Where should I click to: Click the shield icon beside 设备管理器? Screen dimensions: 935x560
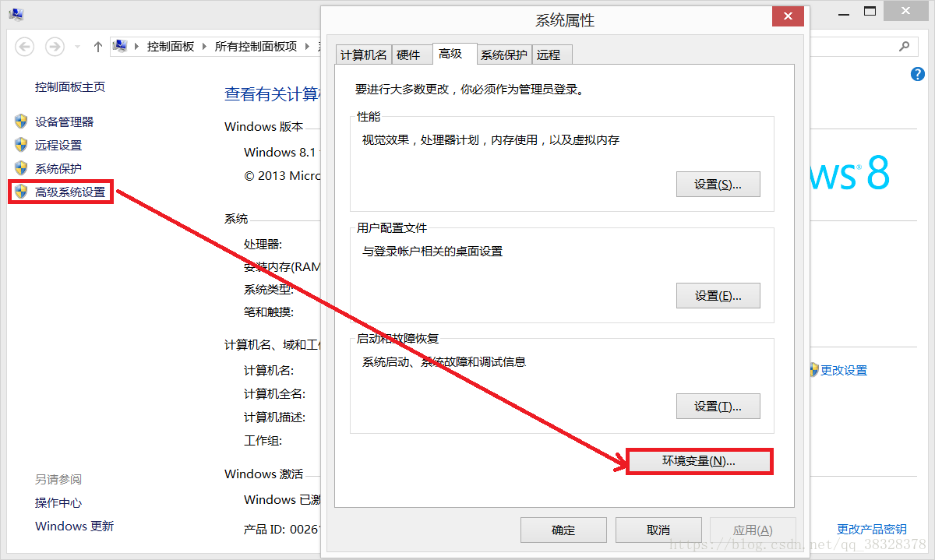(x=21, y=122)
